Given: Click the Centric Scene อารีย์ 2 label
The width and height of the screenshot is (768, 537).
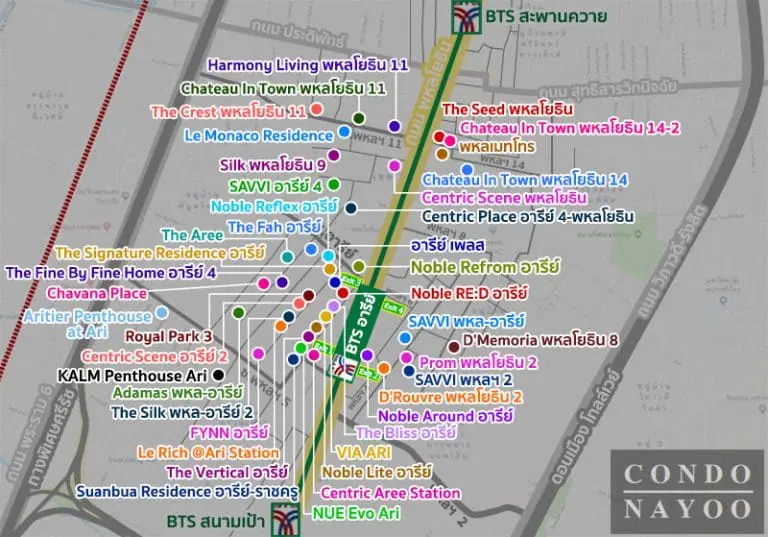Looking at the screenshot, I should [x=155, y=356].
